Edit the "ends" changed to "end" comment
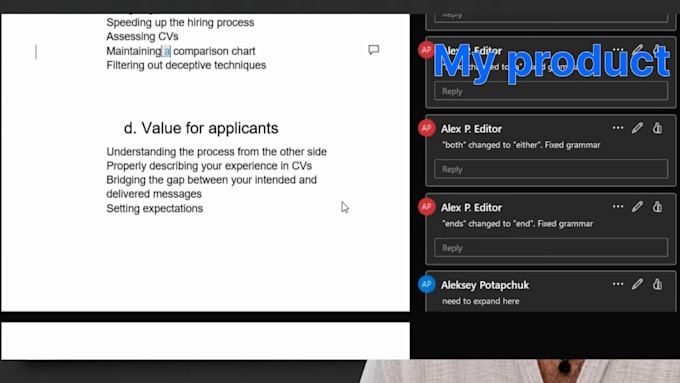This screenshot has height=383, width=680. (x=637, y=206)
